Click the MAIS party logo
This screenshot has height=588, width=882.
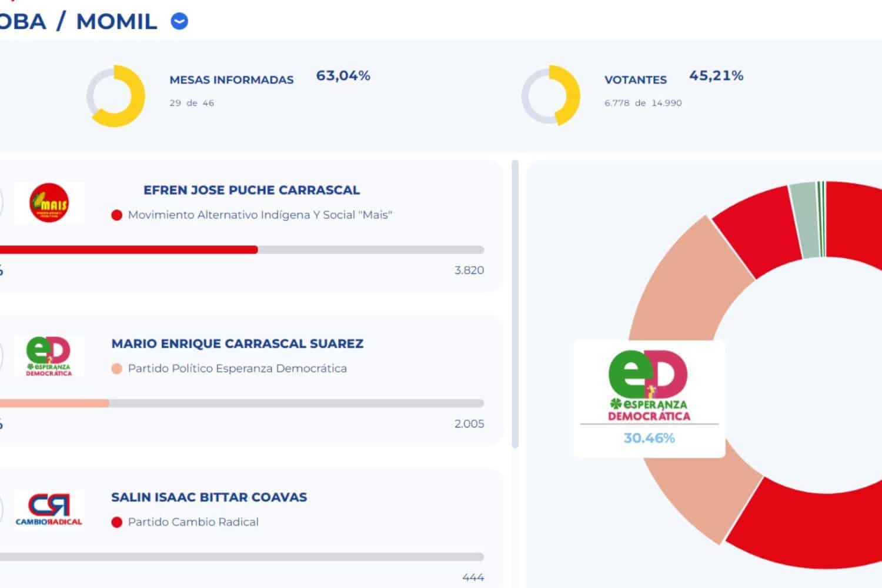(49, 202)
